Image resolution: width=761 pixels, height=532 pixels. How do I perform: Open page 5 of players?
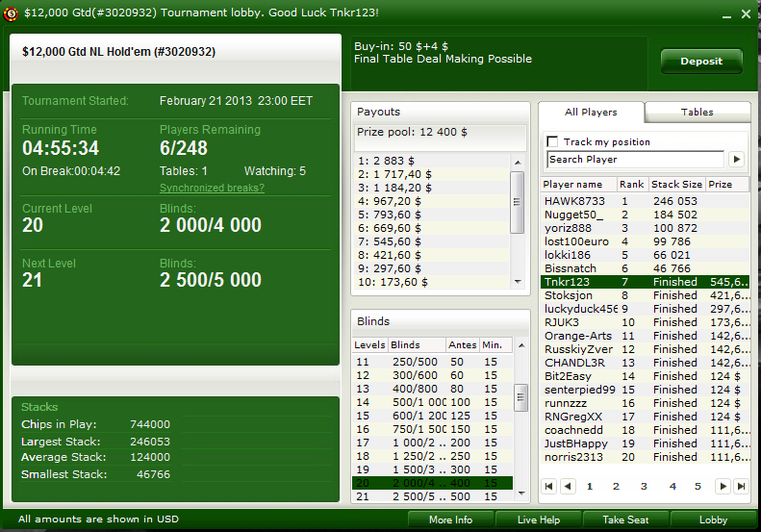[x=698, y=486]
